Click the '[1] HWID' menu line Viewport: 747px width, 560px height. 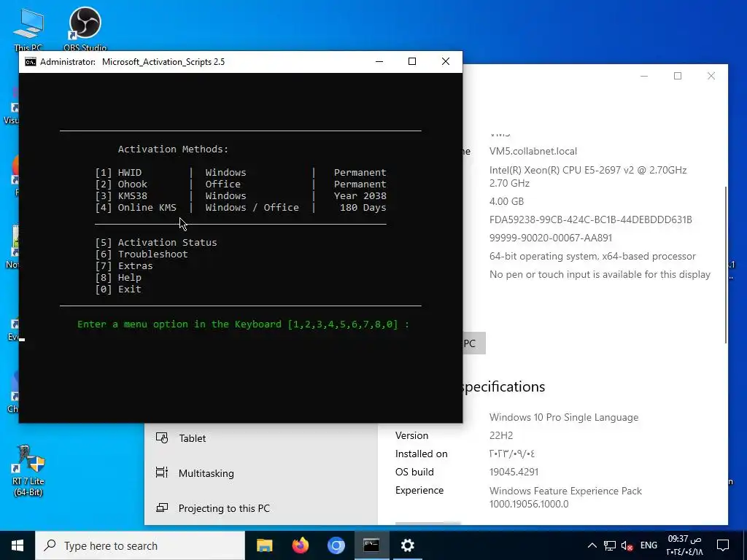point(241,172)
